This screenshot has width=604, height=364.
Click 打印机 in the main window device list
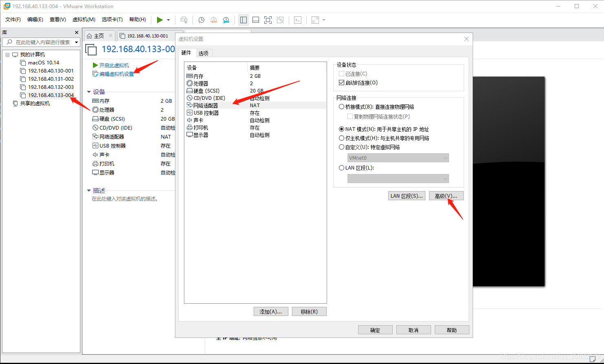106,164
